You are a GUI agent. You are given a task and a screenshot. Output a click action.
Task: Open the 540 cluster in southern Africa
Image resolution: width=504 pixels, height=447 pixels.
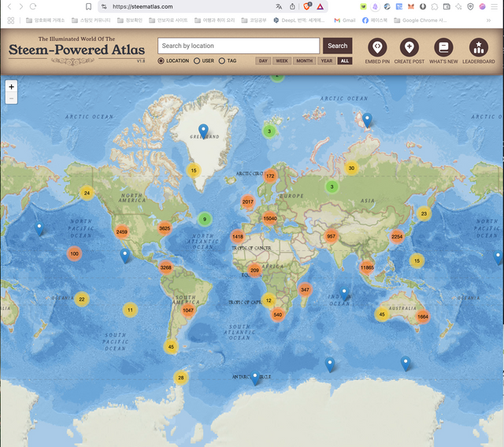[x=277, y=314]
